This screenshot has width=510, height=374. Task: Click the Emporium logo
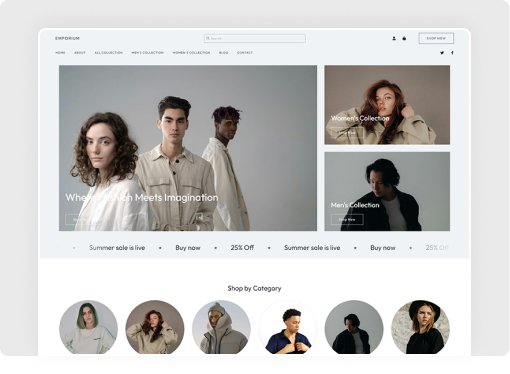click(67, 38)
